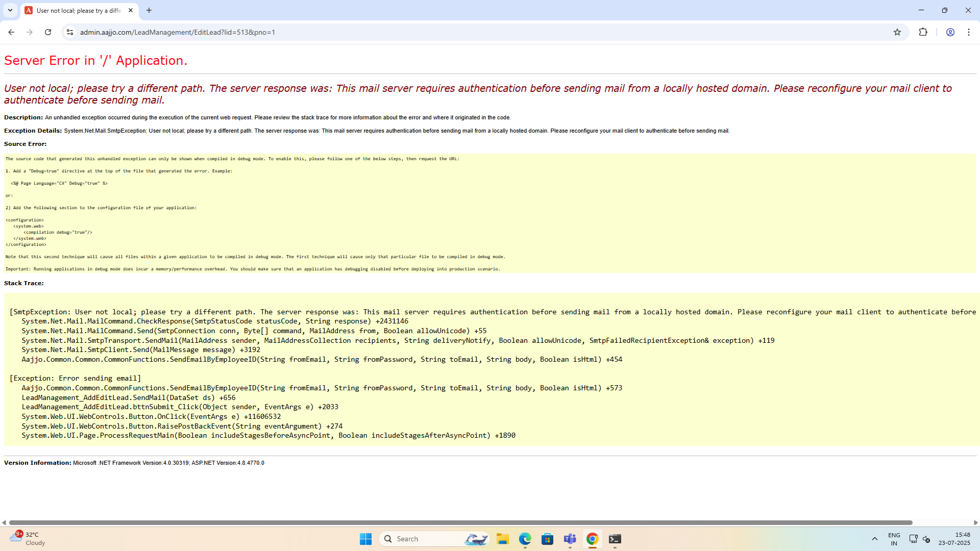
Task: Open Chrome three-dot menu
Action: click(x=969, y=32)
